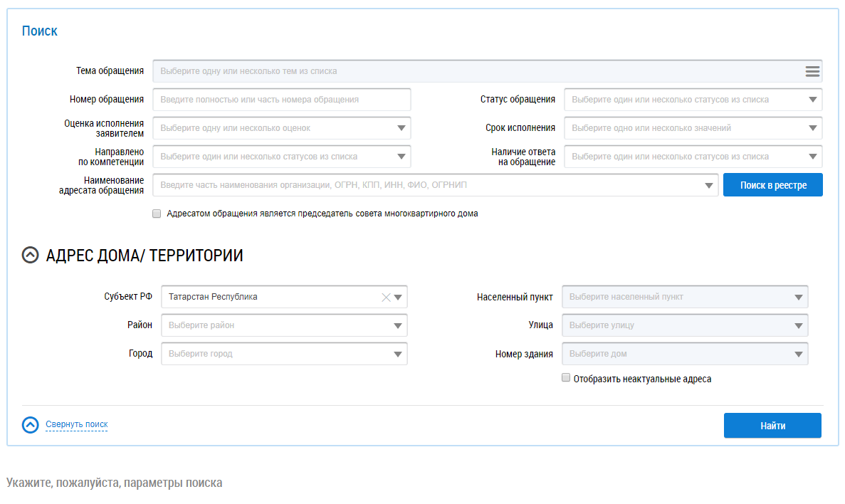Open the Субъект РФ dropdown arrow
This screenshot has width=845, height=504.
click(398, 298)
